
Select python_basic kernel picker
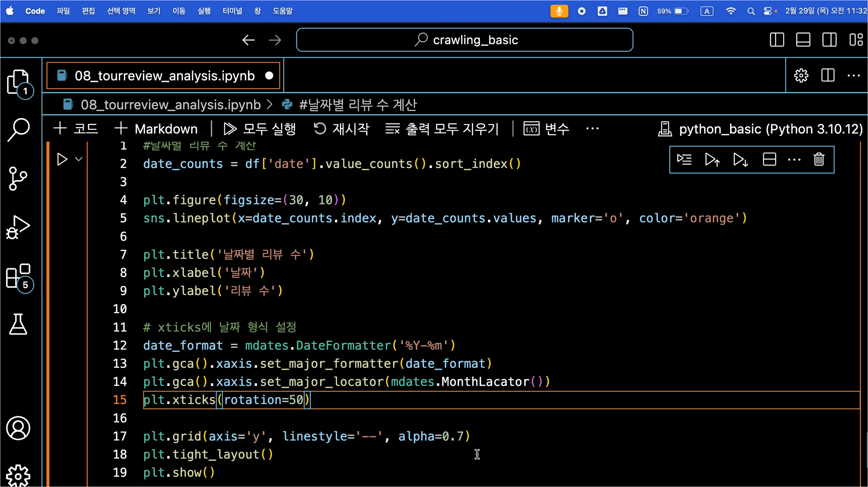[x=760, y=129]
